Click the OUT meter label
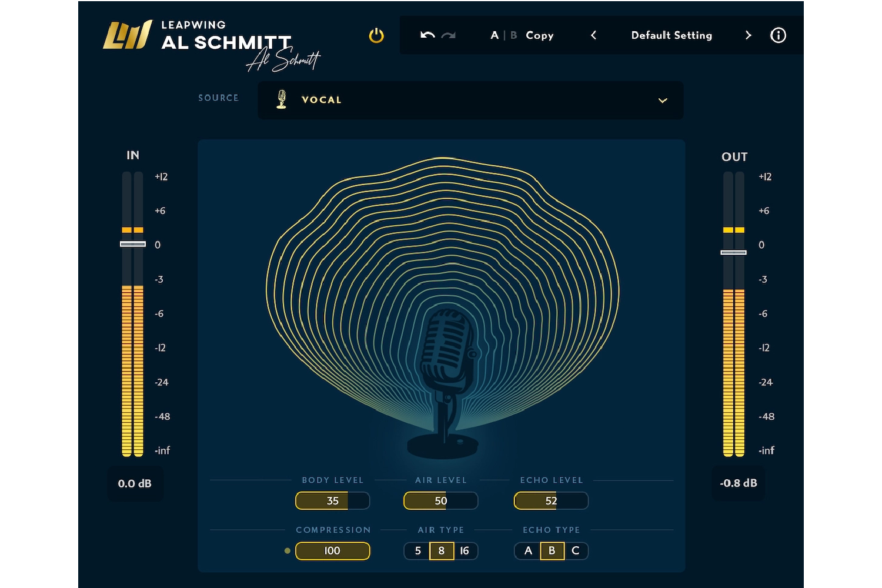The image size is (882, 588). point(734,157)
